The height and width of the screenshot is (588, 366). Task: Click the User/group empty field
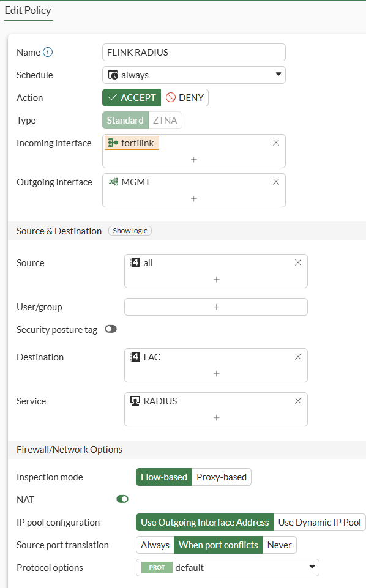[x=216, y=307]
